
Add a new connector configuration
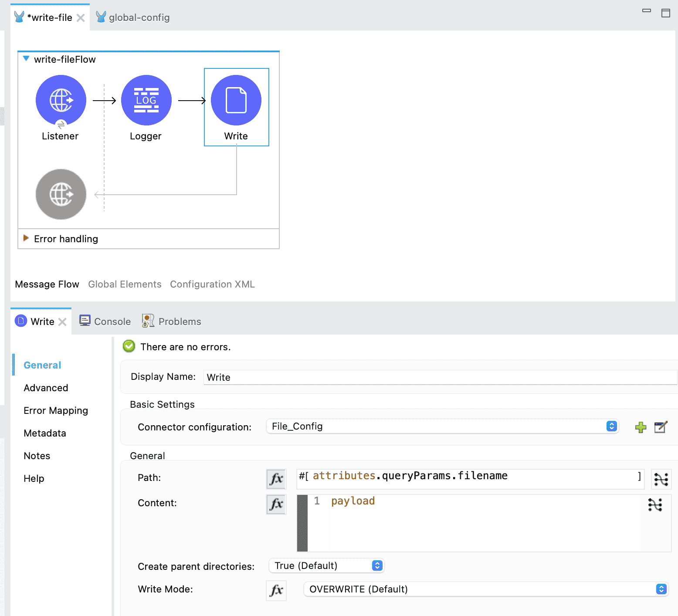pos(641,427)
